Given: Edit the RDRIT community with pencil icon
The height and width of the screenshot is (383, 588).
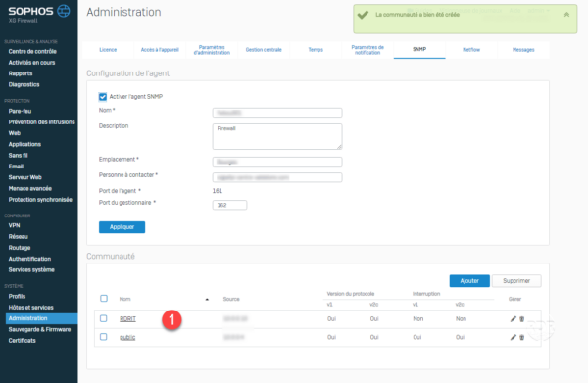Looking at the screenshot, I should click(x=513, y=319).
